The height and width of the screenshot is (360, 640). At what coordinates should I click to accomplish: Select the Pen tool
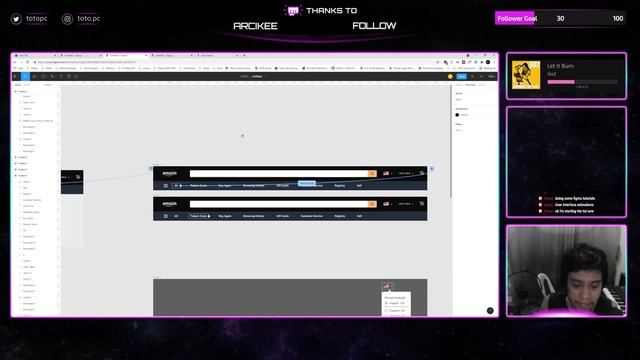click(x=52, y=76)
